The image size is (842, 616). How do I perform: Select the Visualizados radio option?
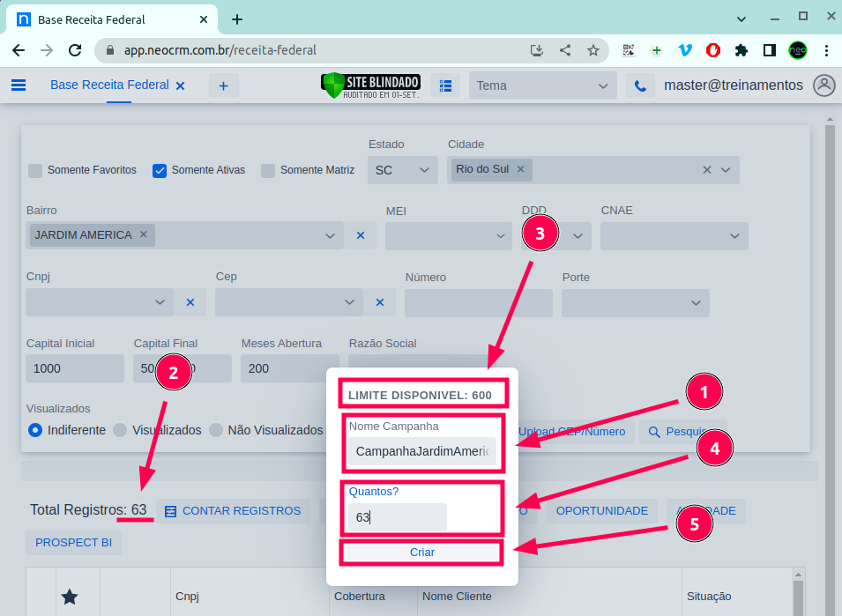pyautogui.click(x=121, y=430)
